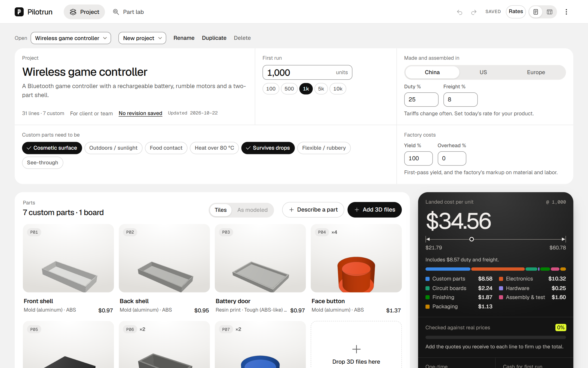Viewport: 588px width, 368px height.
Task: Click Describe a part button
Action: point(313,210)
